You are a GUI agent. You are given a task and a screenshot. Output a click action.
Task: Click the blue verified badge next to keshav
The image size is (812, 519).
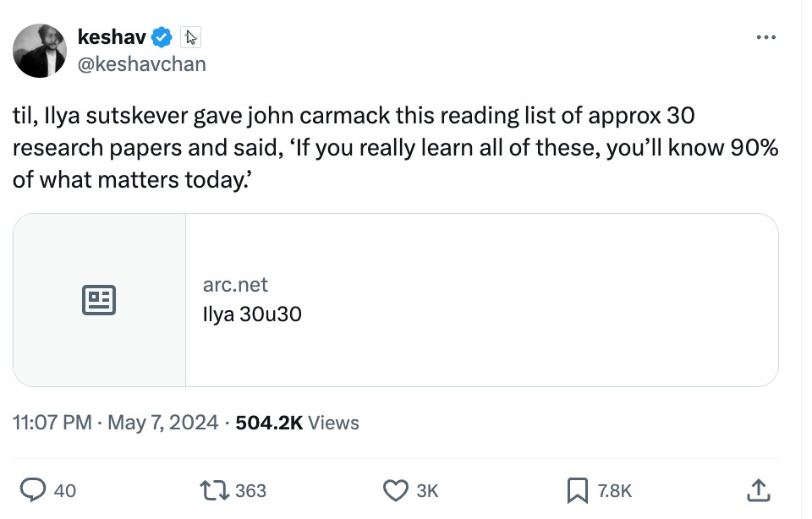pos(161,36)
